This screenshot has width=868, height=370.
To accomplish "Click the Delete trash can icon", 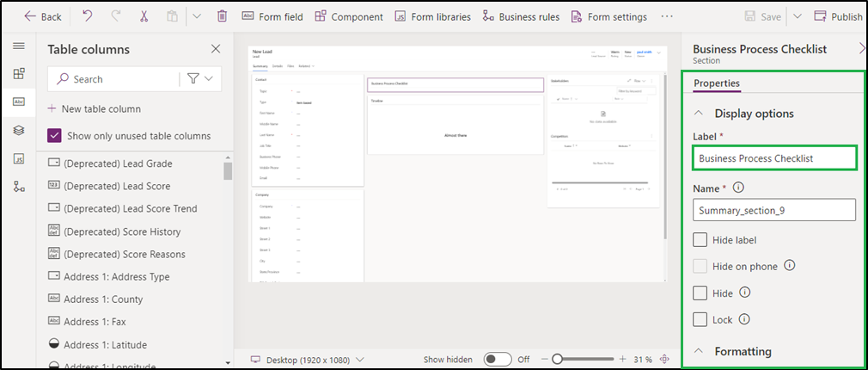I will (x=222, y=16).
